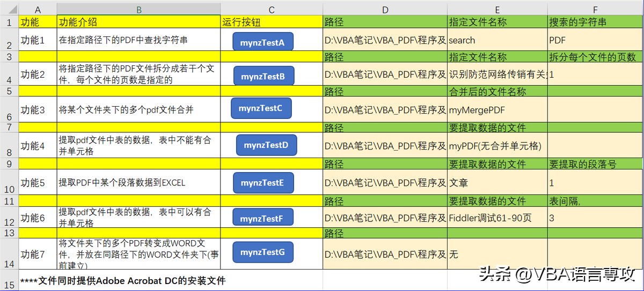This screenshot has width=644, height=291.
Task: Select the 无 cell in row 14
Action: pos(497,253)
